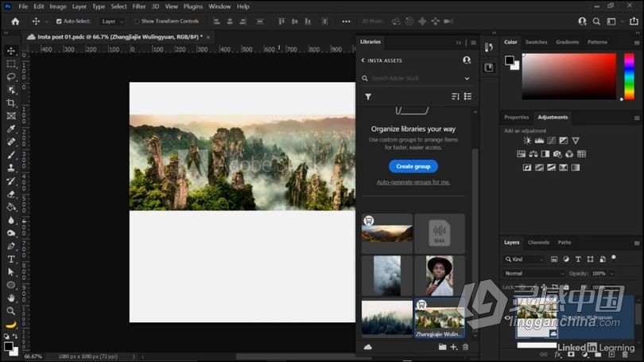The image size is (644, 362).
Task: Select the Zoom tool
Action: [x=11, y=310]
